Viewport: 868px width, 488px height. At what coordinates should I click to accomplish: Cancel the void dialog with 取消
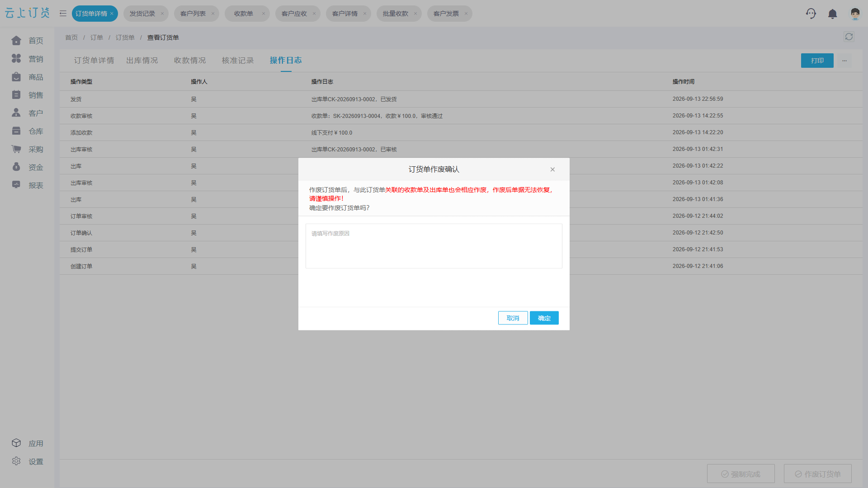click(x=513, y=318)
